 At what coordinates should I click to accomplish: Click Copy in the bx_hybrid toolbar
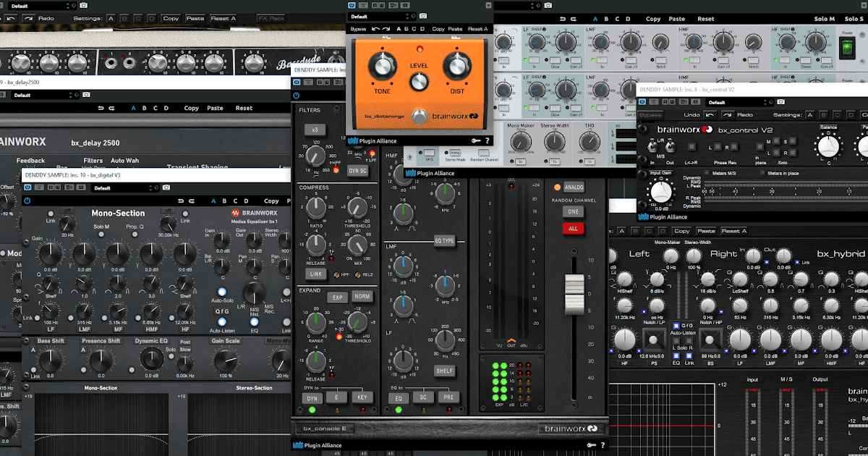(x=680, y=231)
